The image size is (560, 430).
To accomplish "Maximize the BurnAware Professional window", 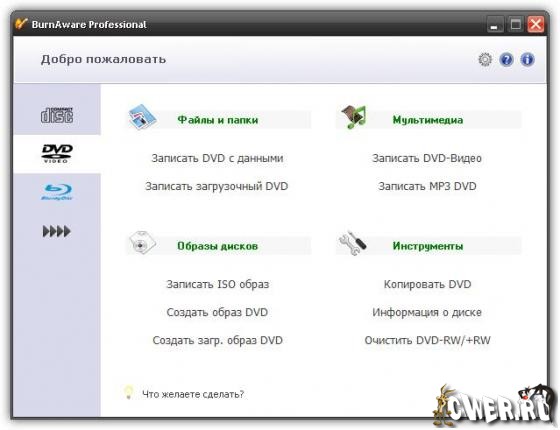I will [x=515, y=25].
